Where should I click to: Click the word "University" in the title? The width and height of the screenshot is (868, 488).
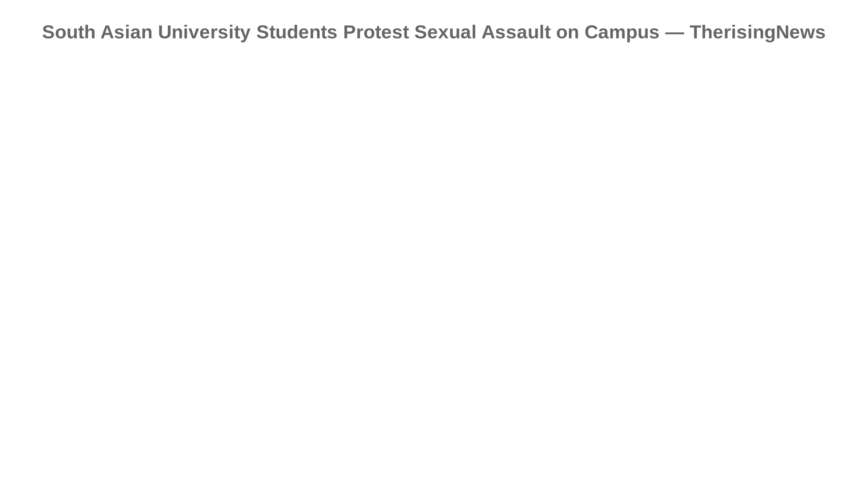tap(204, 33)
